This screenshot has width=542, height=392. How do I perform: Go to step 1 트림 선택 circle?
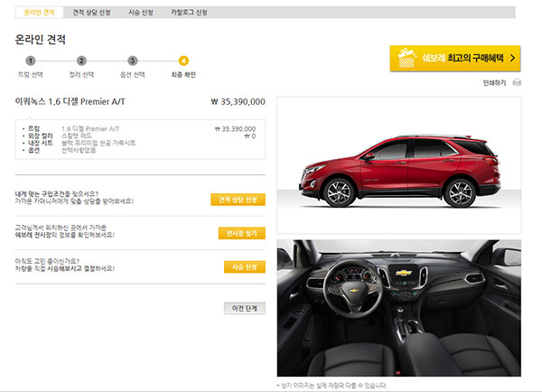31,61
